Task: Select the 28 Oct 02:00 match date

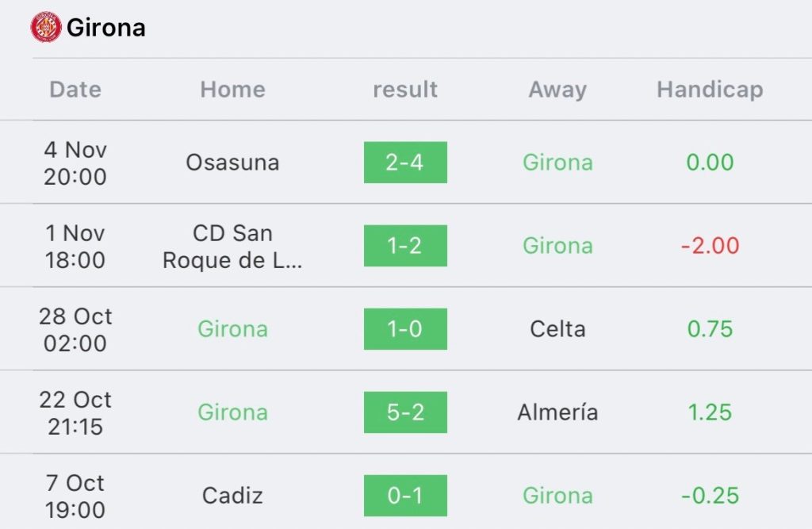Action: point(75,329)
